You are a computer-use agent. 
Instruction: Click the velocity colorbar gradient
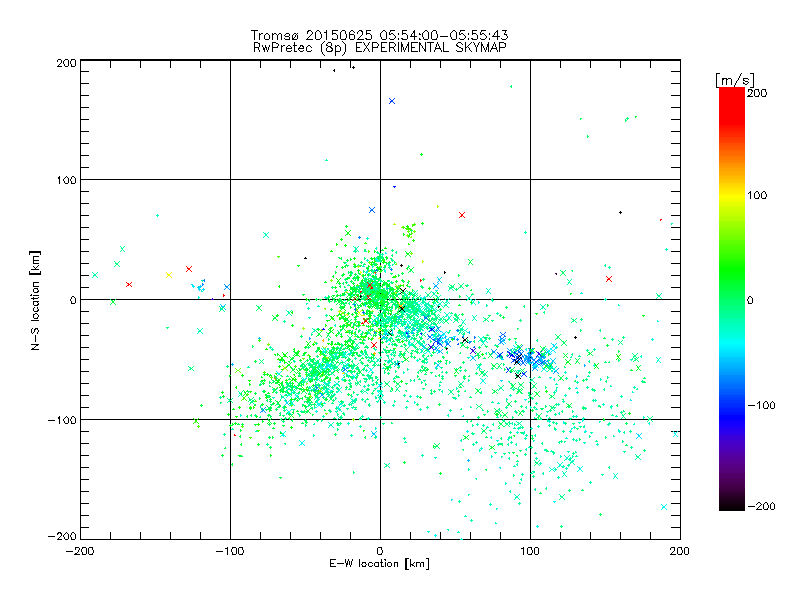732,298
